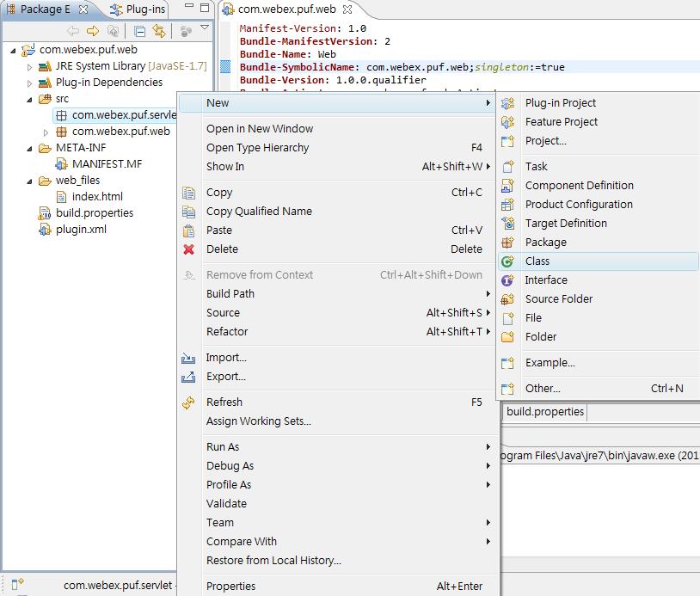Switch to the build.properties bottom tab
This screenshot has width=700, height=596.
pos(545,412)
